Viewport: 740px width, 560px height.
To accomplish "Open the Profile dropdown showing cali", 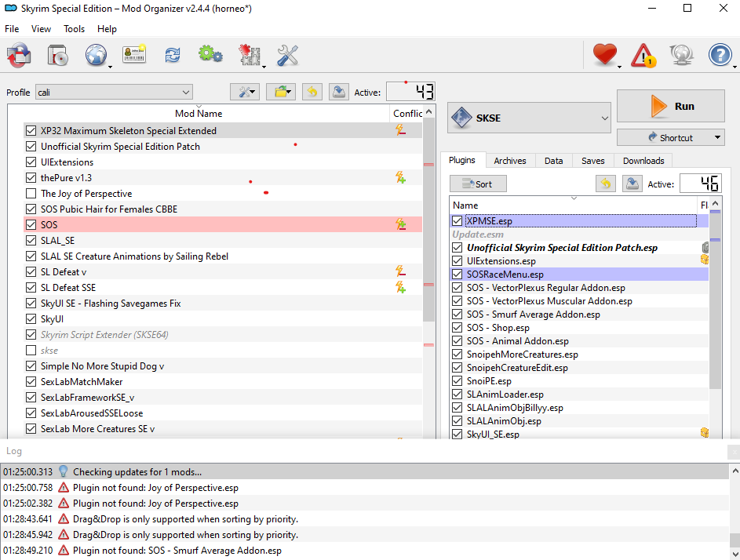I will click(115, 92).
